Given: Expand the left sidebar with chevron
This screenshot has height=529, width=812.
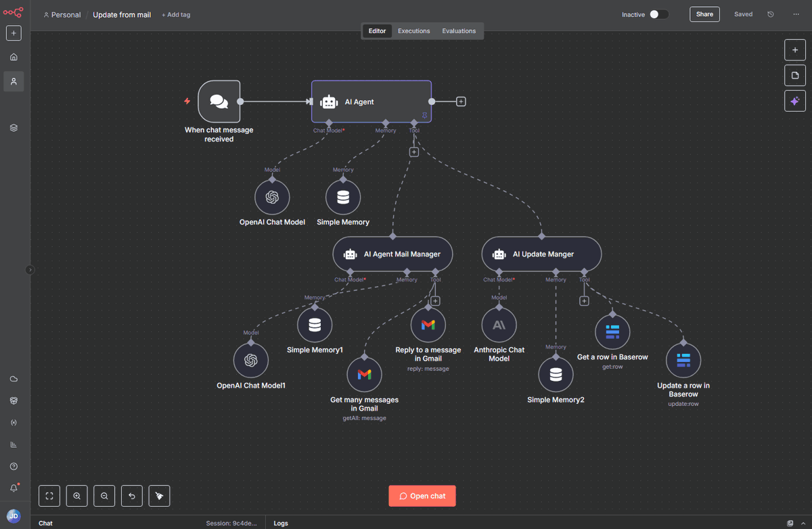Looking at the screenshot, I should point(30,270).
